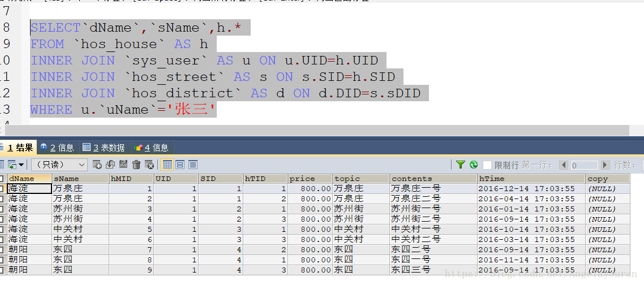Tick the select-all checkbox in the grid header
Screen dimensions: 644x285
coord(3,179)
